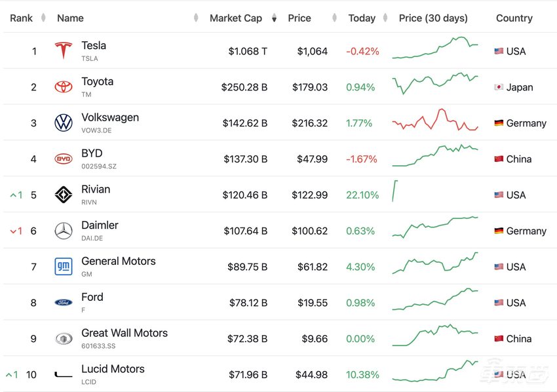
Task: Click the Toyota logo icon
Action: pos(64,87)
